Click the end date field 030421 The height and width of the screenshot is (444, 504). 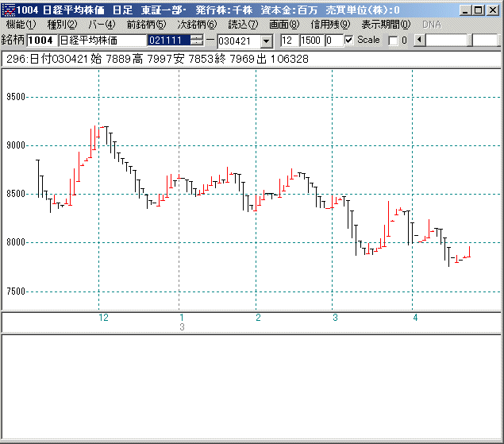tap(238, 41)
